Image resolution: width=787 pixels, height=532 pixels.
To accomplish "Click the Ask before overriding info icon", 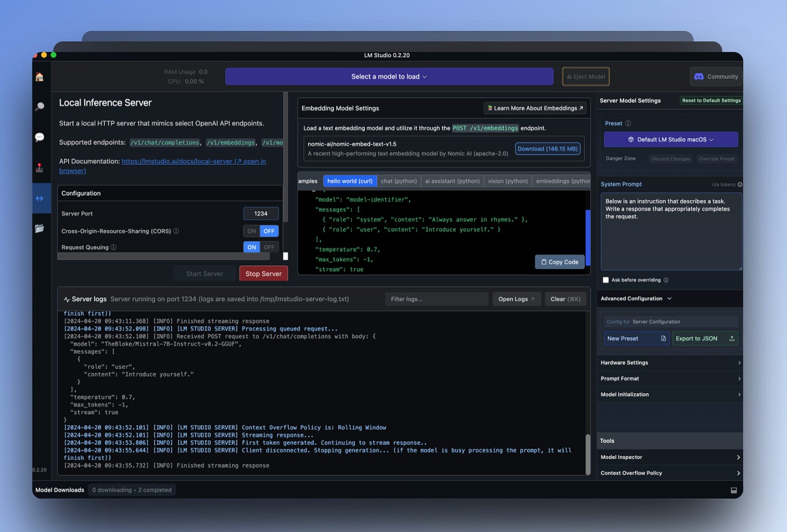I will (x=666, y=280).
